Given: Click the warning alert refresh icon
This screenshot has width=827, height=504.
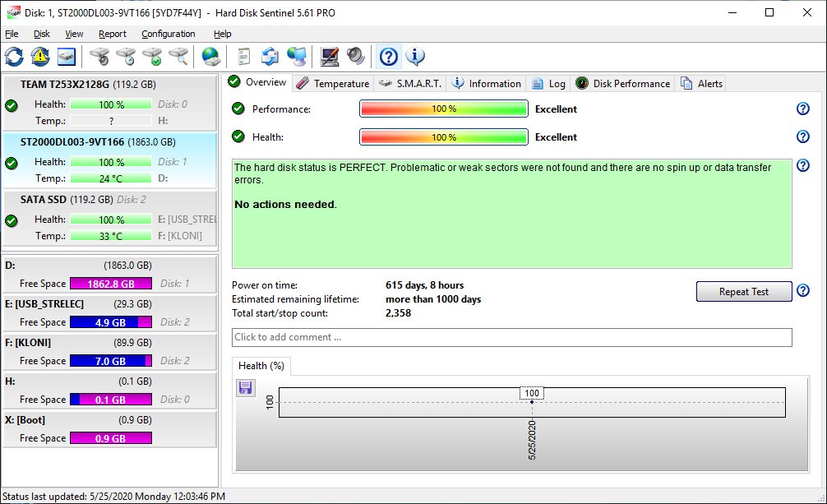Looking at the screenshot, I should (40, 57).
